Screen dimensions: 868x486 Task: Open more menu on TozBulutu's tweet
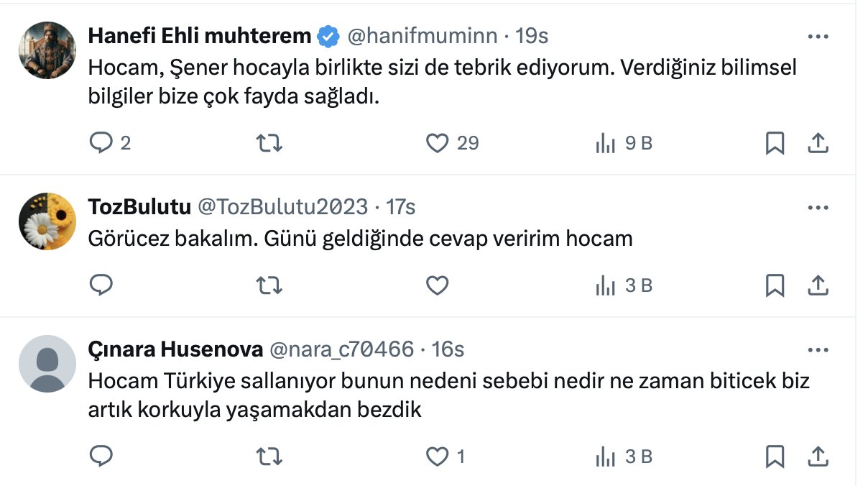818,208
